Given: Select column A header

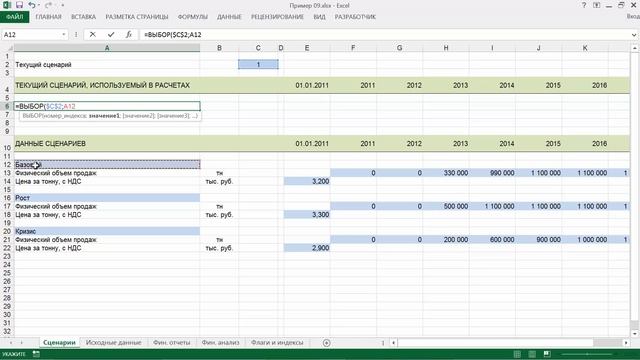Looking at the screenshot, I should point(107,48).
